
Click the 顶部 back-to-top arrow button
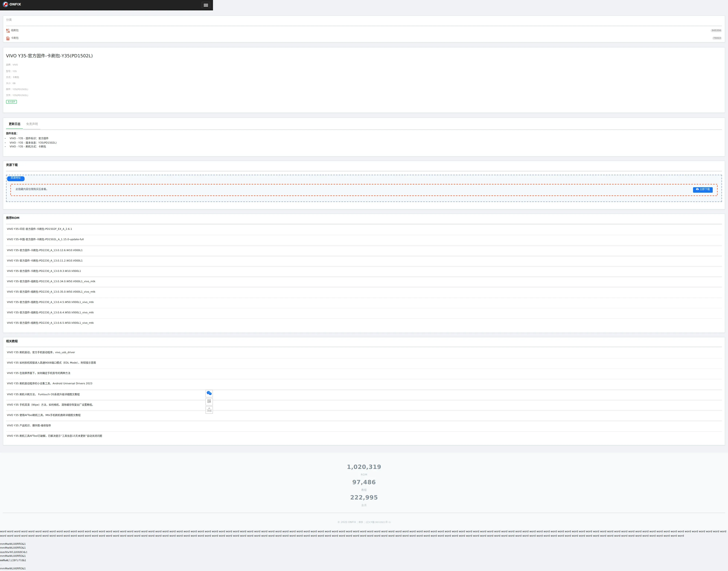click(x=209, y=410)
